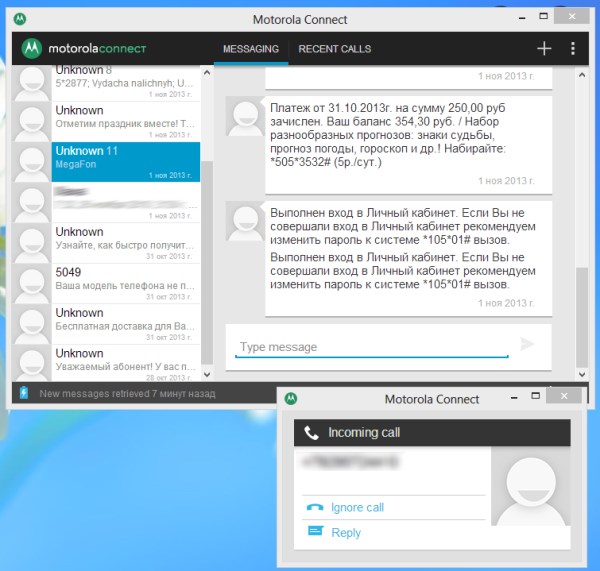Click avatar of the Unknown 8 conversation

click(x=32, y=83)
